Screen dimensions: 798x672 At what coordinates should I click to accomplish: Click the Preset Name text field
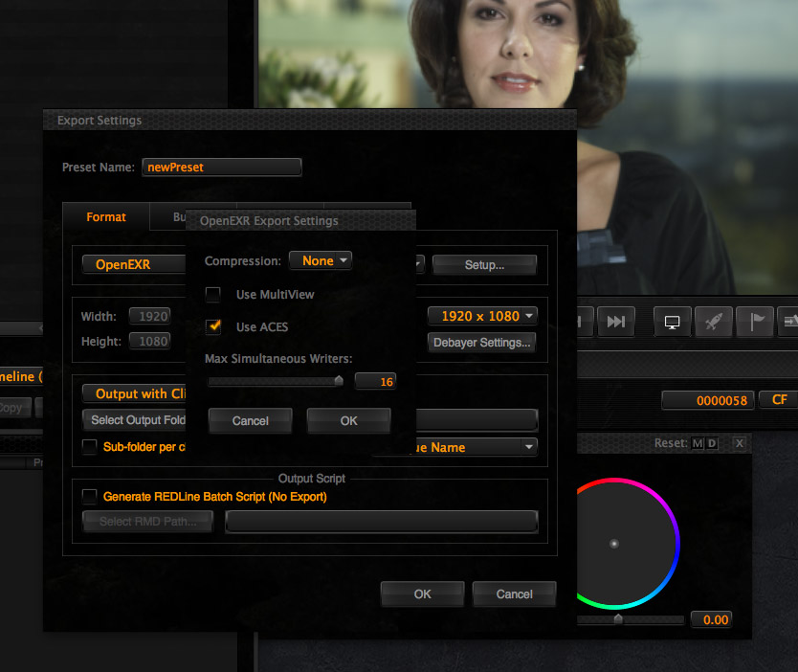(x=222, y=167)
